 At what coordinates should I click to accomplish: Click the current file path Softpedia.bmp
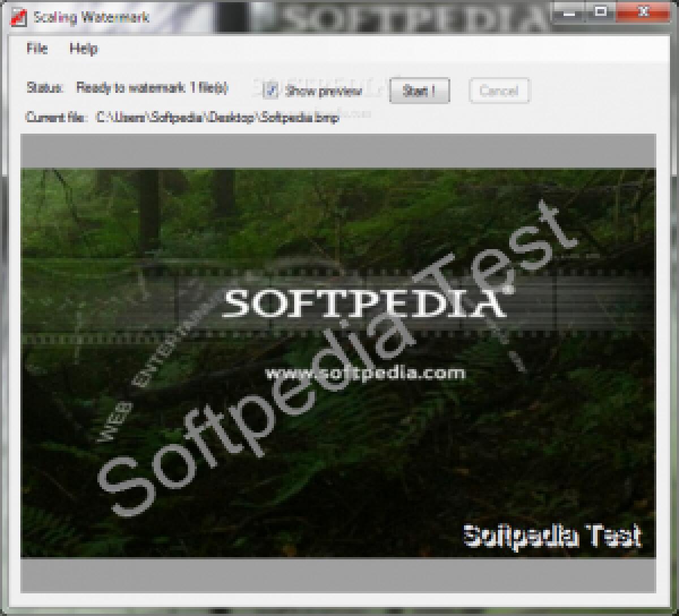[217, 118]
